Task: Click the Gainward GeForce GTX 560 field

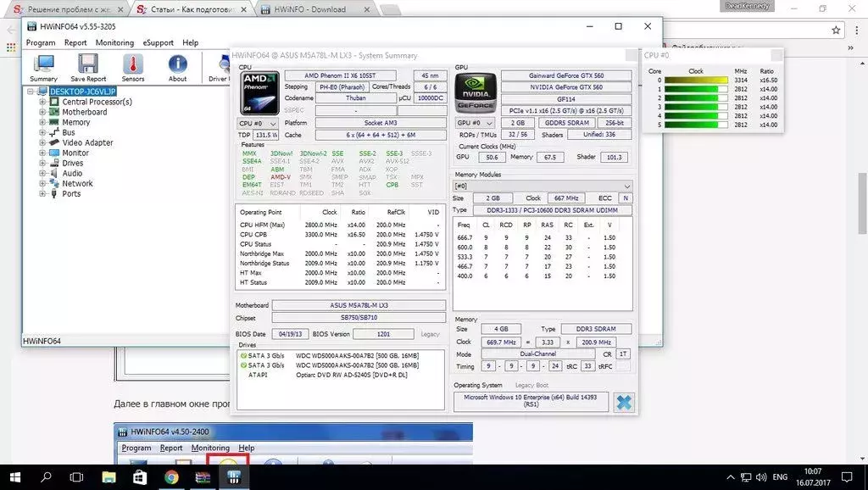Action: pyautogui.click(x=566, y=75)
